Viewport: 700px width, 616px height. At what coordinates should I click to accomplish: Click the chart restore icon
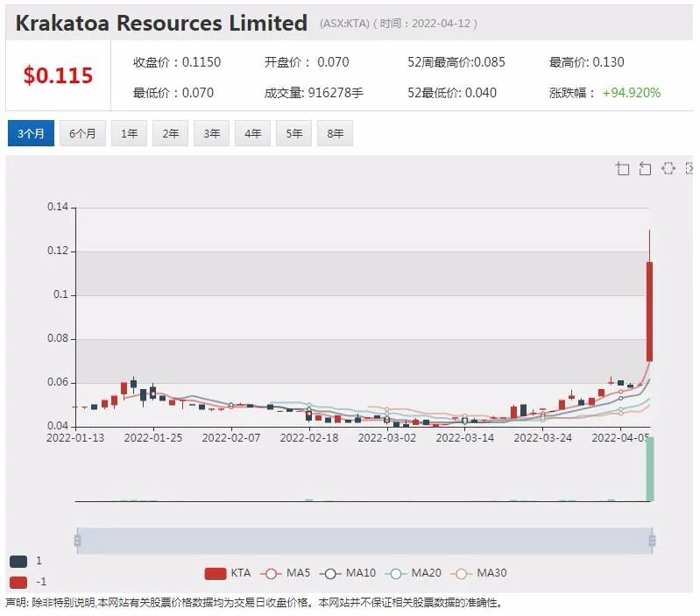[668, 168]
